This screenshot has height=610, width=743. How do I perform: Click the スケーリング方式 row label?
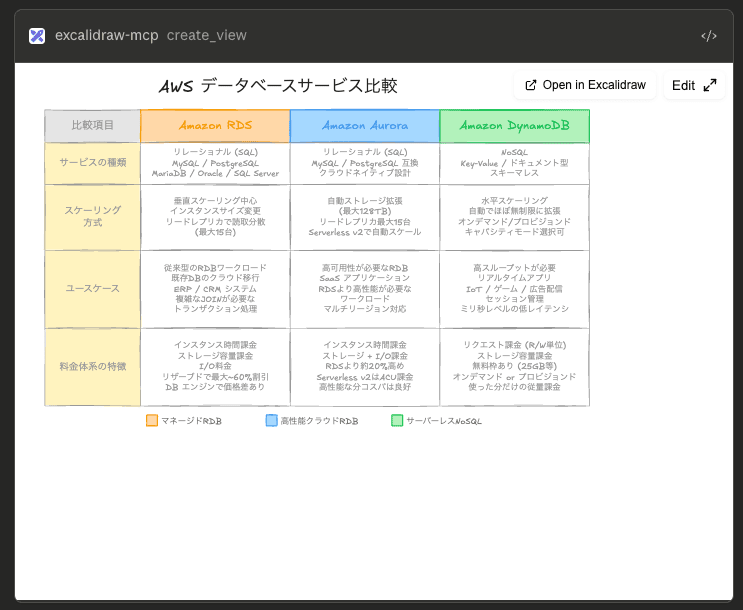pyautogui.click(x=92, y=217)
